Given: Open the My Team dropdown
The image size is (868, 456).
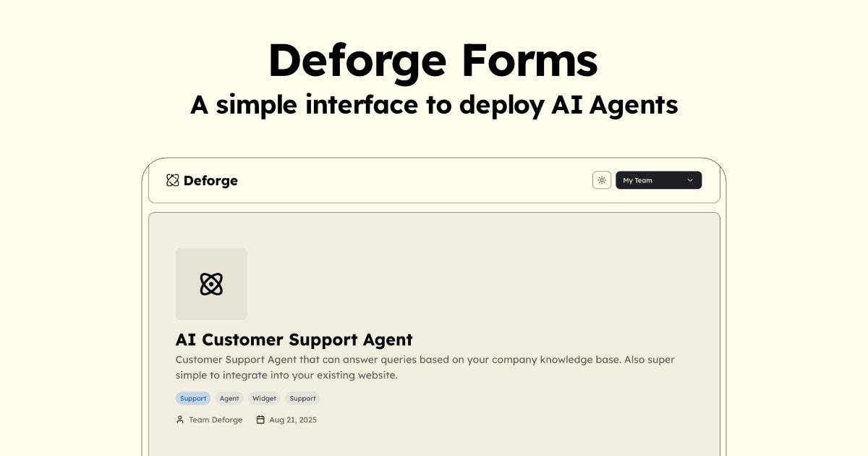Looking at the screenshot, I should coord(658,180).
